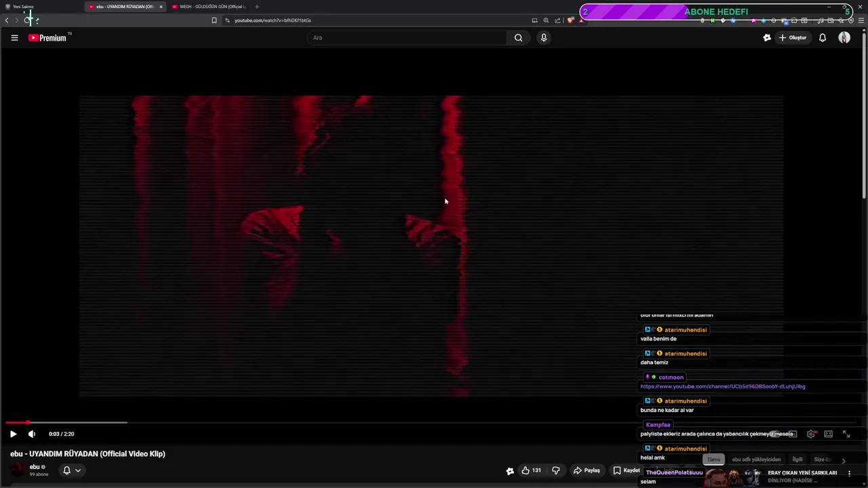Open more options for ERAY ÇIKAN video
Viewport: 868px width, 488px height.
coord(849,473)
